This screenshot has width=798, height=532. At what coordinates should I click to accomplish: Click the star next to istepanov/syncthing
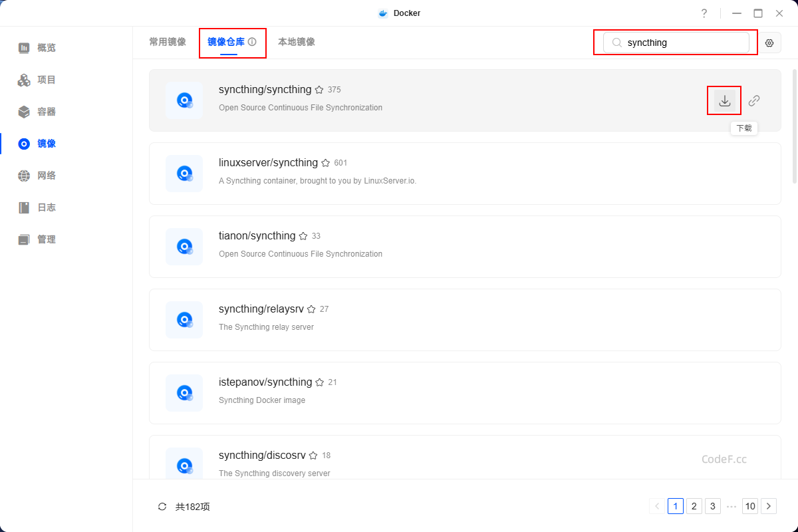click(320, 382)
